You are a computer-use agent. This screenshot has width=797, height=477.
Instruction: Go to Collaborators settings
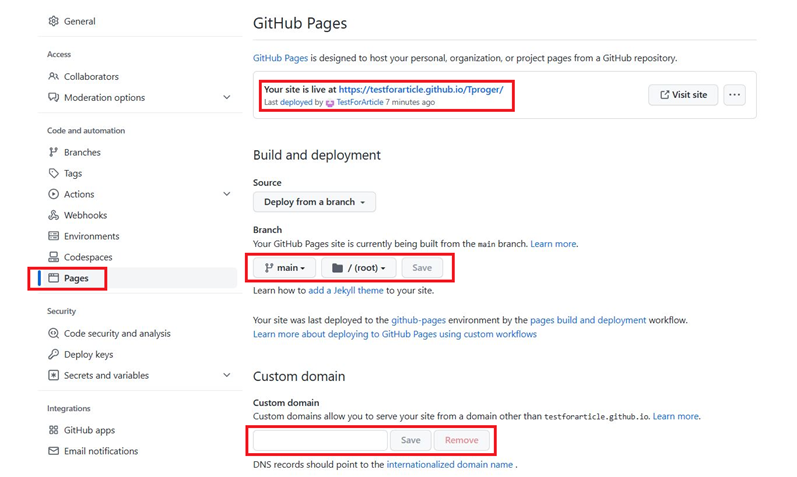(91, 77)
